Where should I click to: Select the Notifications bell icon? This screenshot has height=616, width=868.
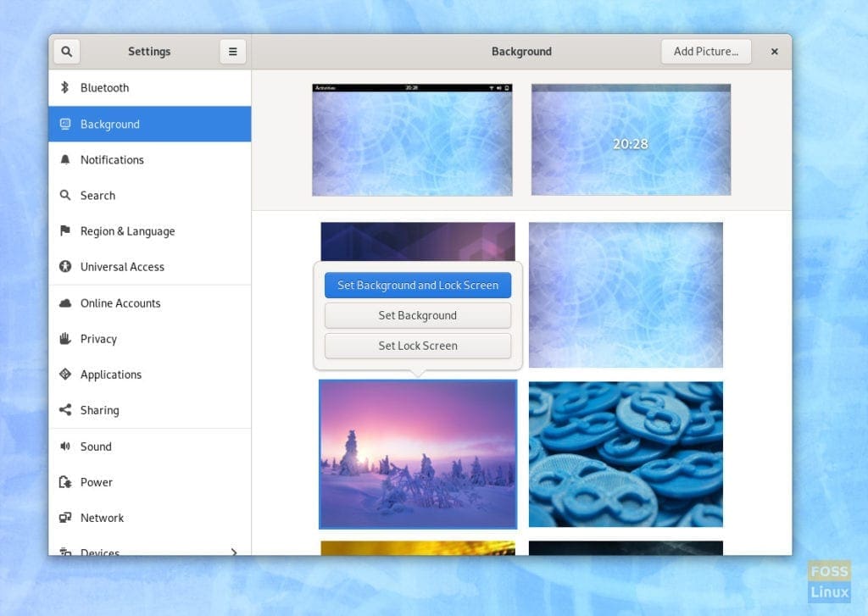(x=64, y=160)
